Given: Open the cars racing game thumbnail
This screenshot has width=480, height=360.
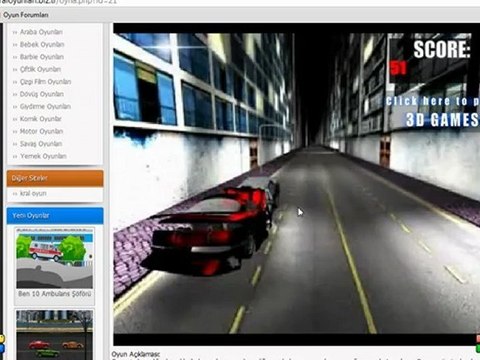Looking at the screenshot, I should point(55,335).
